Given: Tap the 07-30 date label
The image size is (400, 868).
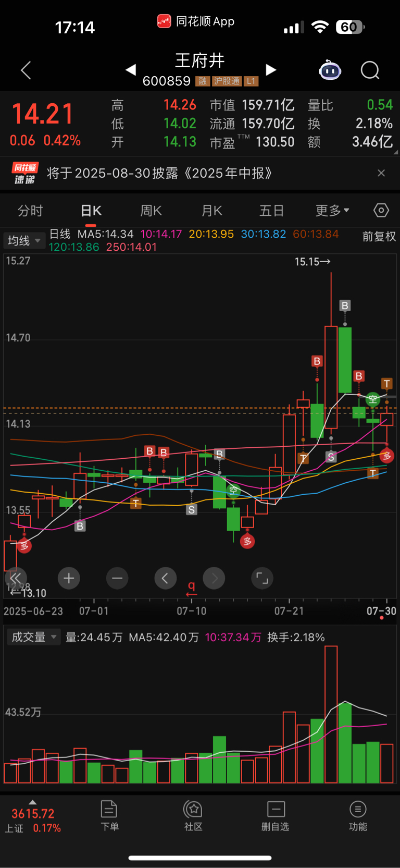Looking at the screenshot, I should click(381, 611).
